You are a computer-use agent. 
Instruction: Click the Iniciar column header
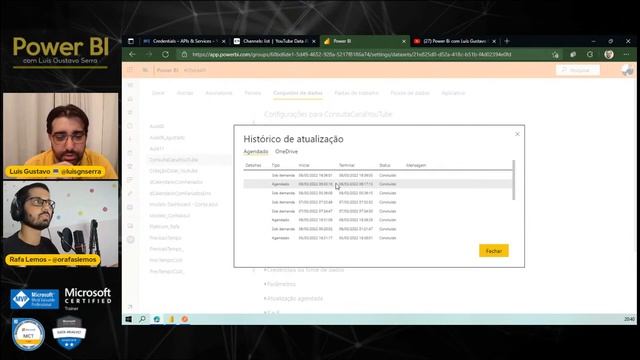point(304,165)
